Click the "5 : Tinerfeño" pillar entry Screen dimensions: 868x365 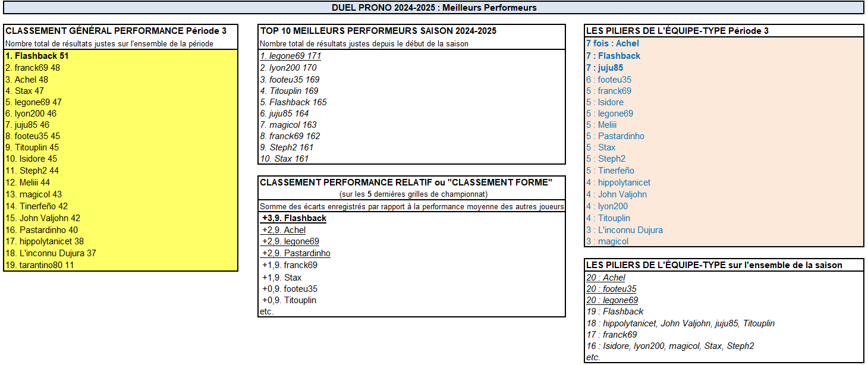click(610, 171)
